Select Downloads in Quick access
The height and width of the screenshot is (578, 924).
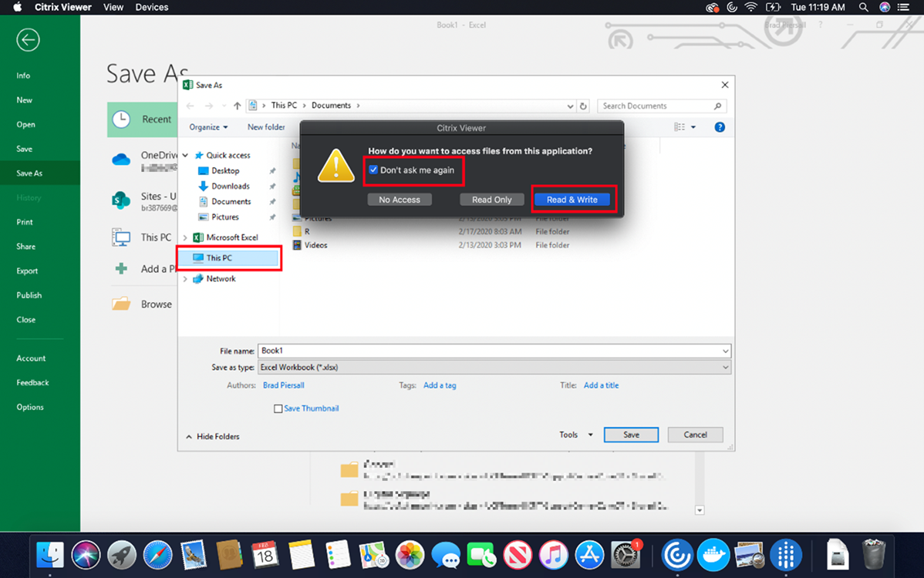coord(231,186)
